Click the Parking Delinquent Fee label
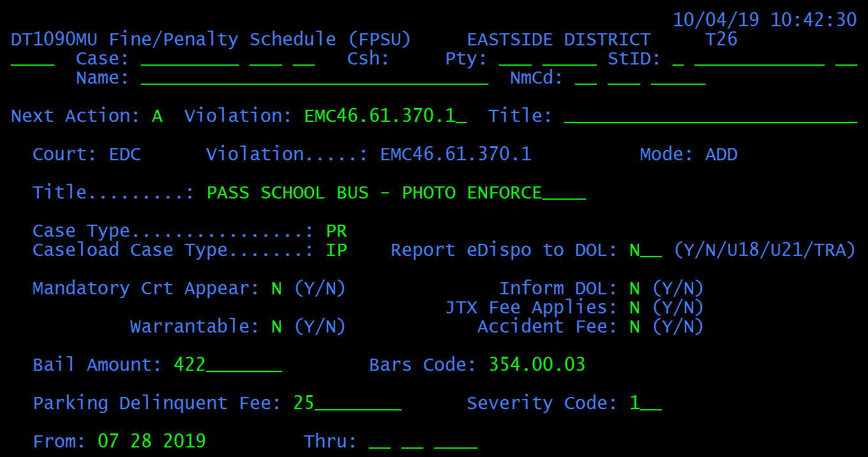 (157, 403)
